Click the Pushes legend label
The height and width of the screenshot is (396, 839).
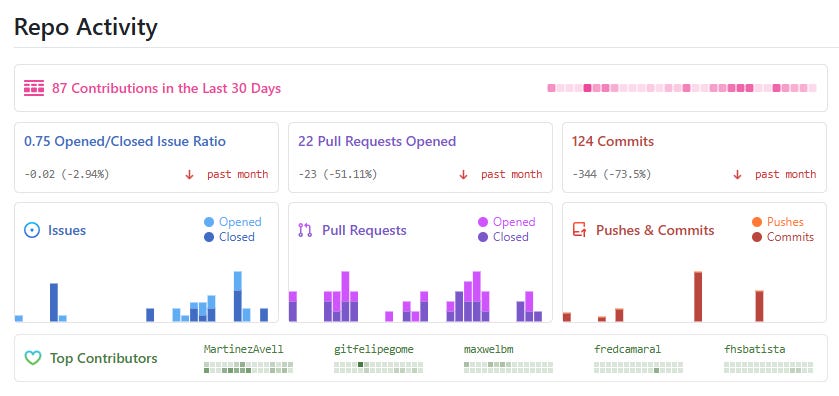pyautogui.click(x=785, y=222)
